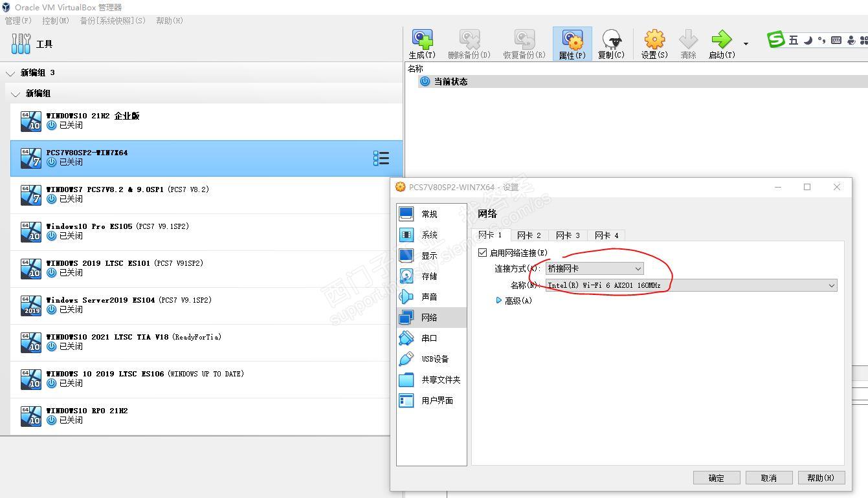Close the settings dialog with X
Screen dimensions: 868x498
click(837, 187)
